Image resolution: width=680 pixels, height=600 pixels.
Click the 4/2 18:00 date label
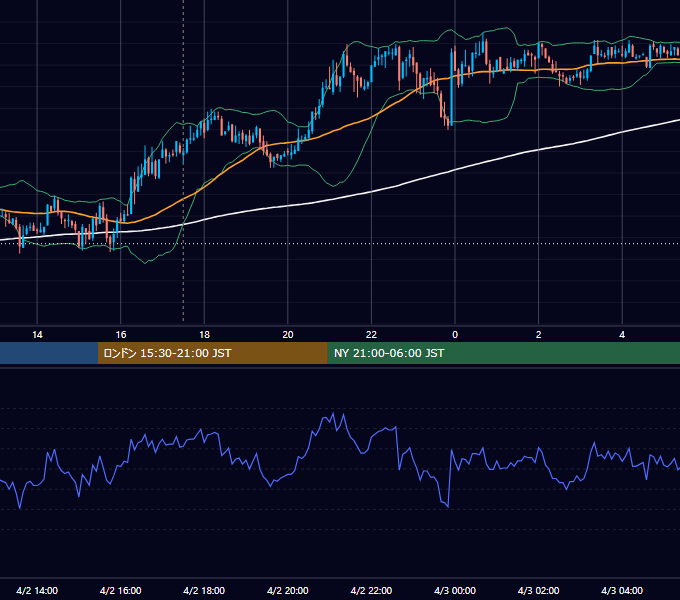[204, 590]
